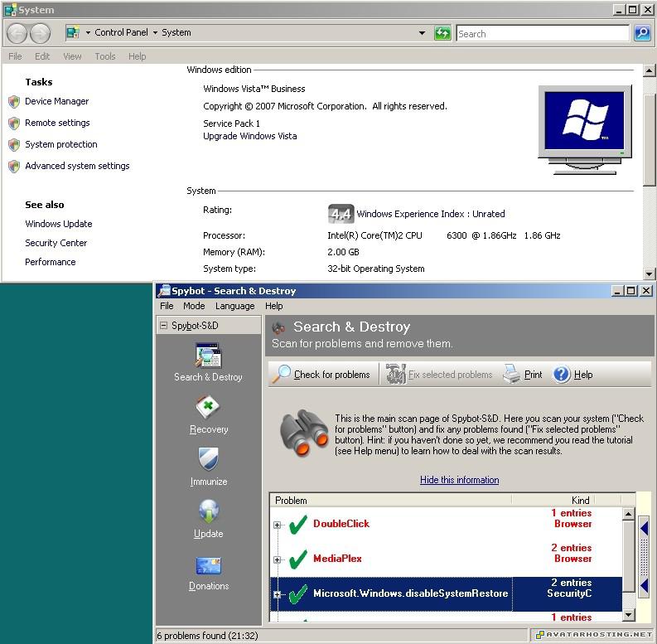This screenshot has height=644, width=657.
Task: Toggle Microsoft.Windows.disableSystemRestore checkmark
Action: [298, 594]
